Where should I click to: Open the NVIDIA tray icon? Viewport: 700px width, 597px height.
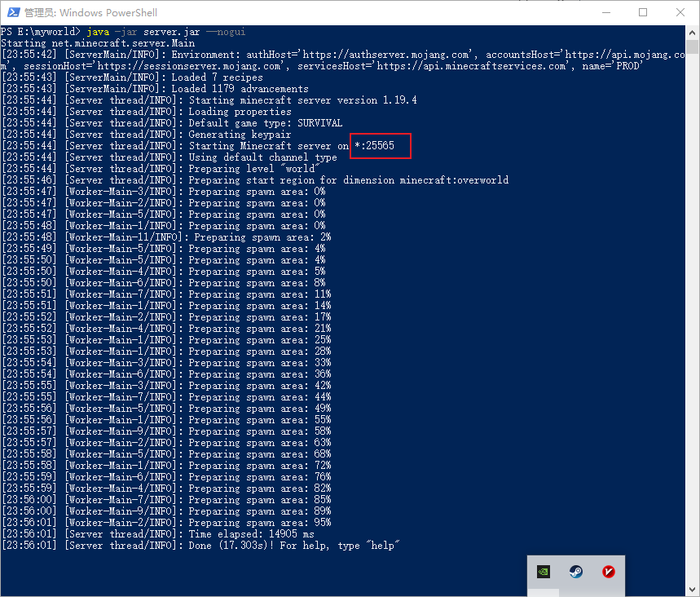click(x=544, y=572)
